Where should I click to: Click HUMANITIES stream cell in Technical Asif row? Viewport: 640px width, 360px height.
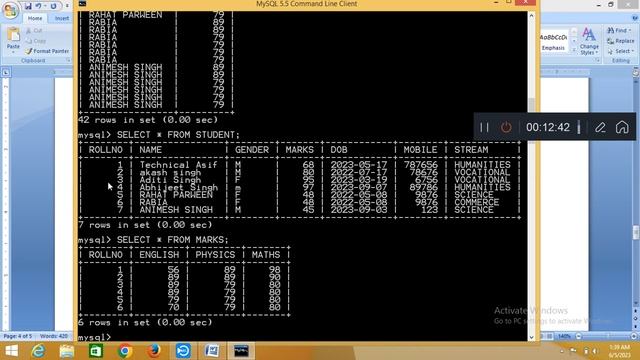point(482,165)
